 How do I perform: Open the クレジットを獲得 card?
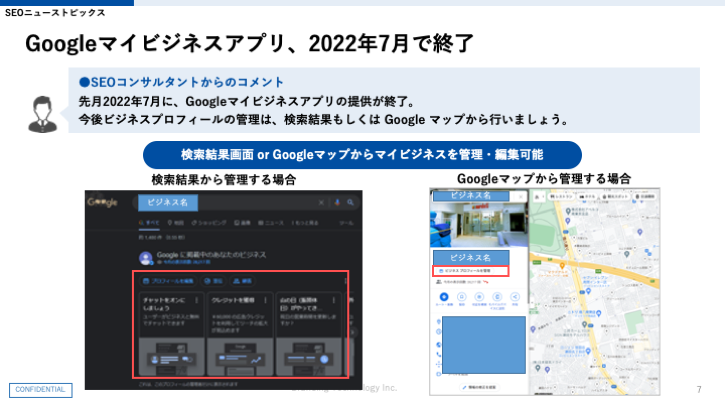pyautogui.click(x=240, y=334)
